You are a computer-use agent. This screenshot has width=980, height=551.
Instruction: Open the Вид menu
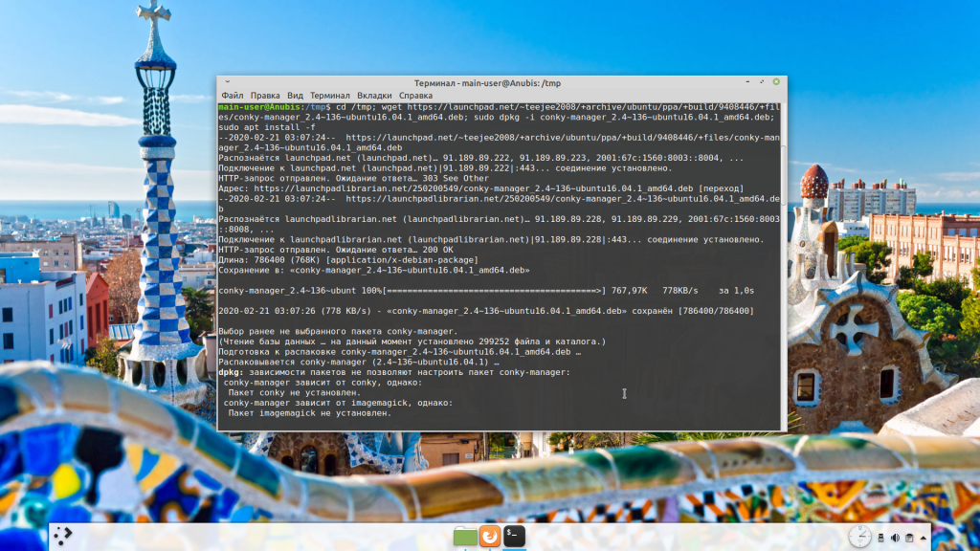(x=295, y=96)
